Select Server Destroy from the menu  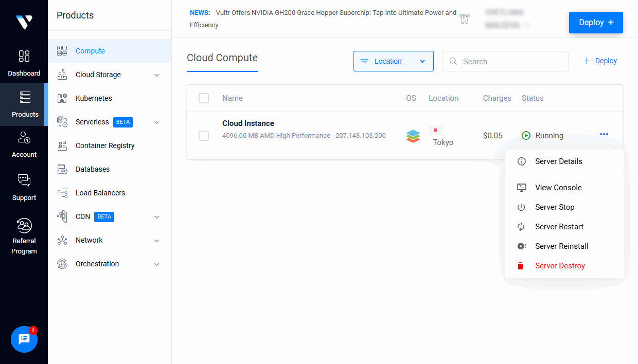click(560, 265)
